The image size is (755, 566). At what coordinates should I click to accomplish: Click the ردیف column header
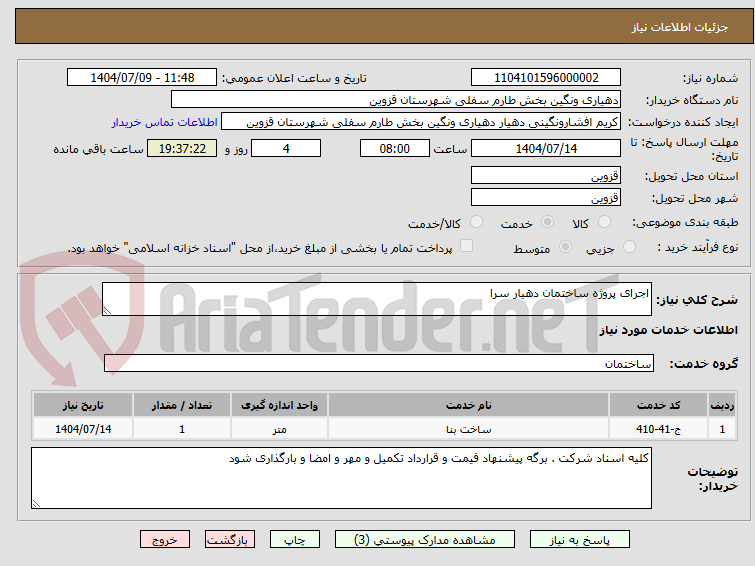click(722, 405)
